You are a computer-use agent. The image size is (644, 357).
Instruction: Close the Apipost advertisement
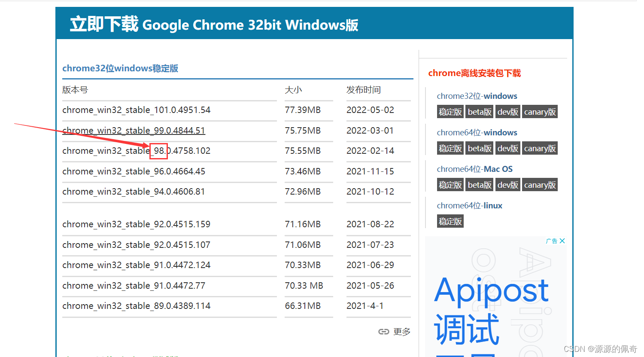pos(562,241)
